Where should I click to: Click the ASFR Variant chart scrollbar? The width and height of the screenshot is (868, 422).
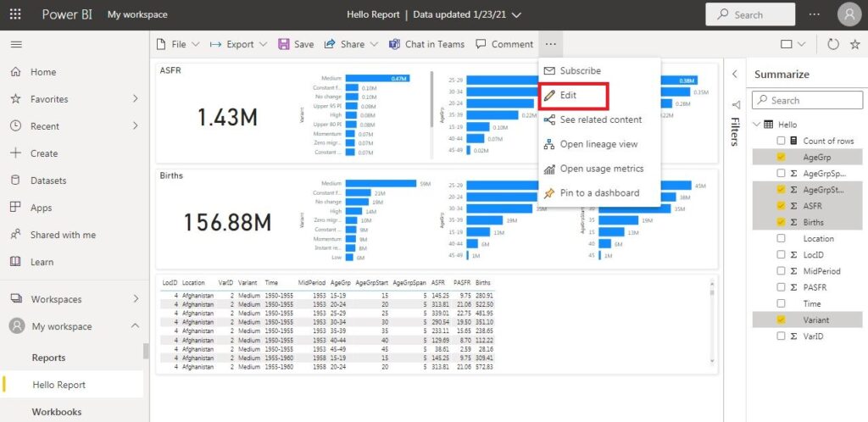click(x=431, y=98)
